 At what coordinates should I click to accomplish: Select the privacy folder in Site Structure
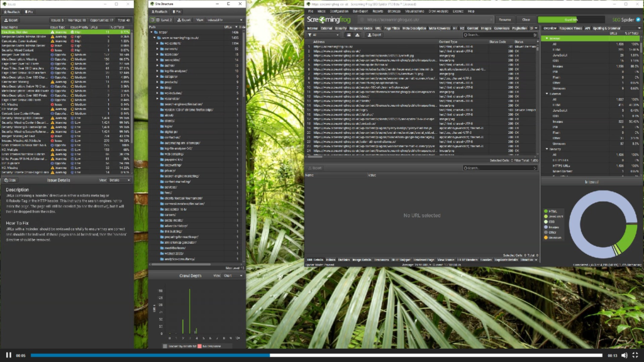pos(170,170)
